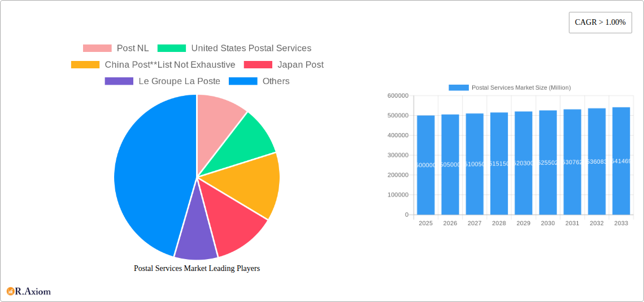This screenshot has width=644, height=302.
Task: Click the 2029 x-axis label
Action: point(523,223)
